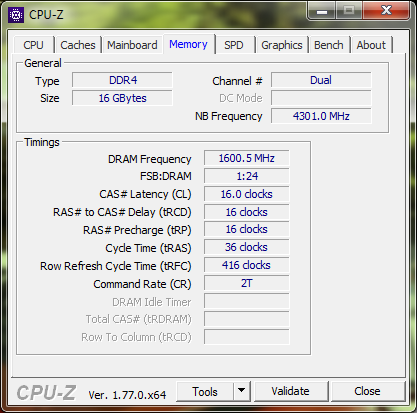The width and height of the screenshot is (417, 413).
Task: Click the "Channel #" label
Action: click(237, 81)
